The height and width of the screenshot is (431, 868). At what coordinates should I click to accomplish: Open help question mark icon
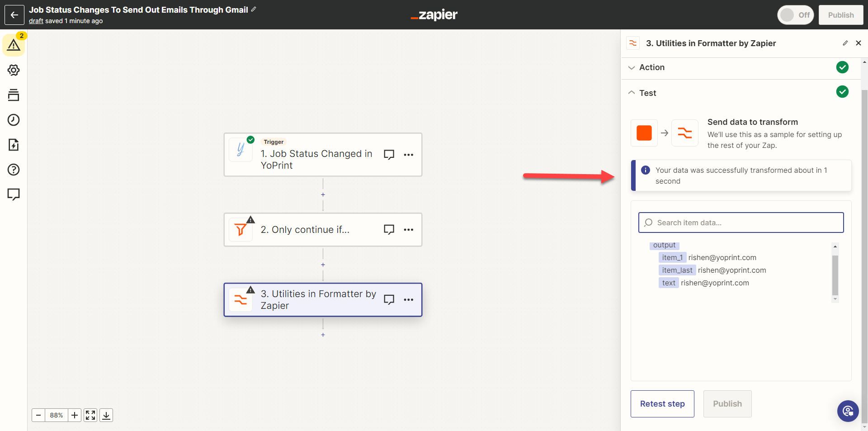coord(14,170)
